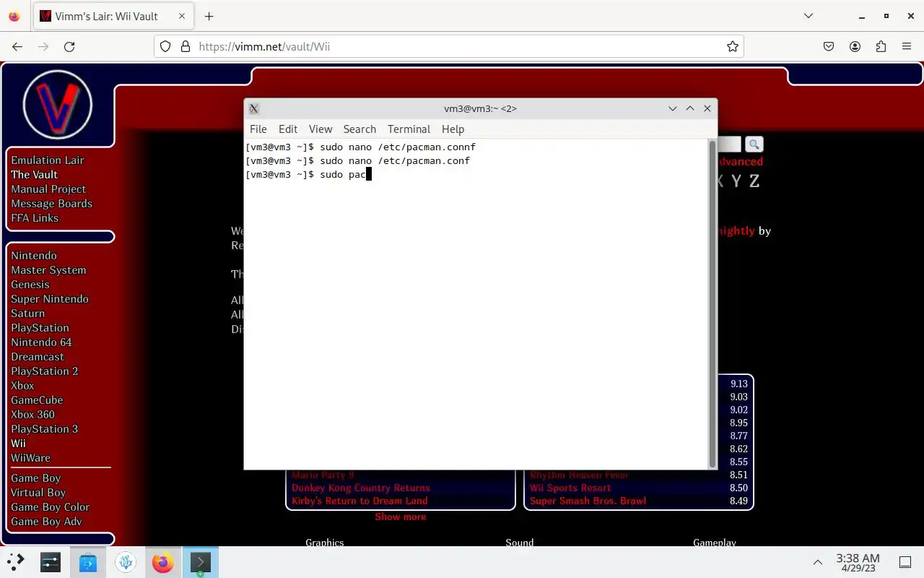Select Saturn in sidebar
The width and height of the screenshot is (924, 578).
[27, 314]
